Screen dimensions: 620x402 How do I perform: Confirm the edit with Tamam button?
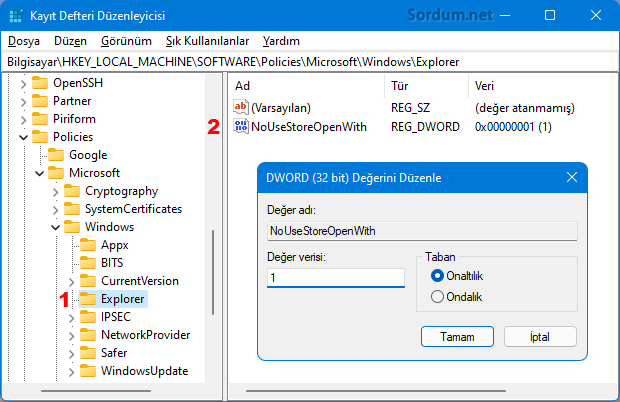[457, 337]
